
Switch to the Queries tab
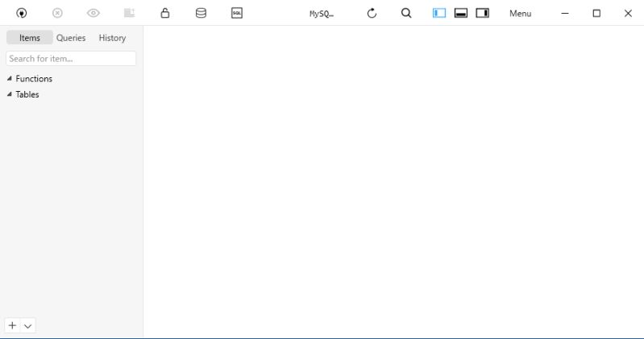click(x=71, y=37)
